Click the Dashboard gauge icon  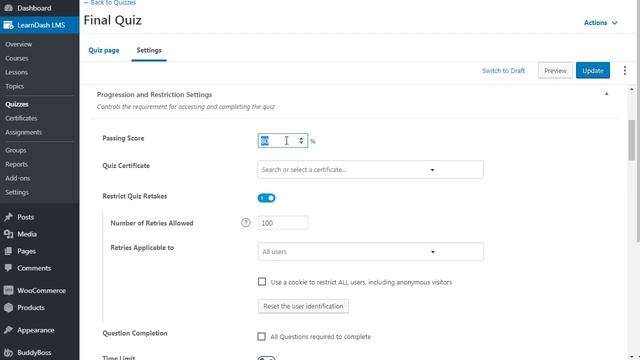coord(8,8)
